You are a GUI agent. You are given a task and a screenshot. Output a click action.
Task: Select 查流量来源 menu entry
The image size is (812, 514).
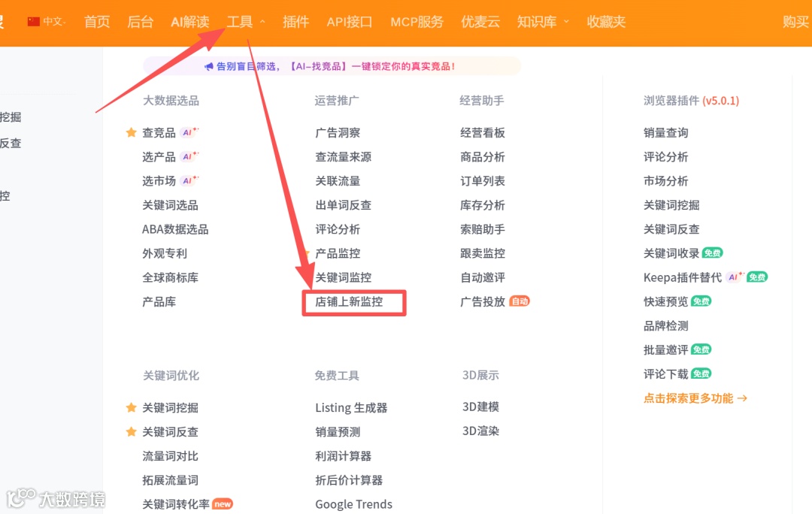[x=344, y=157]
